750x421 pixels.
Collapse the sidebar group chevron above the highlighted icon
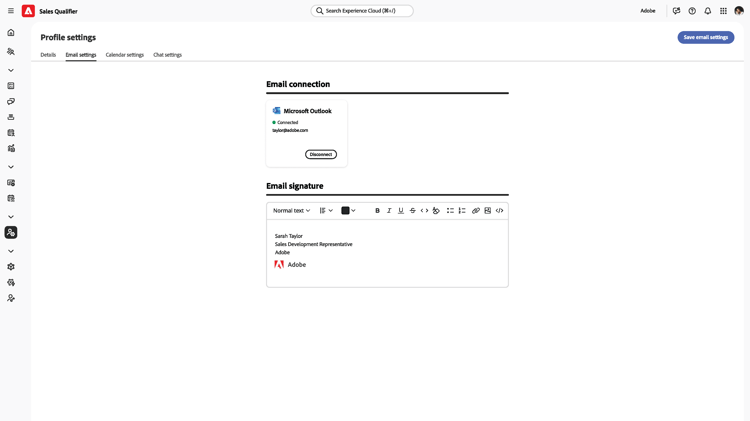click(x=11, y=217)
